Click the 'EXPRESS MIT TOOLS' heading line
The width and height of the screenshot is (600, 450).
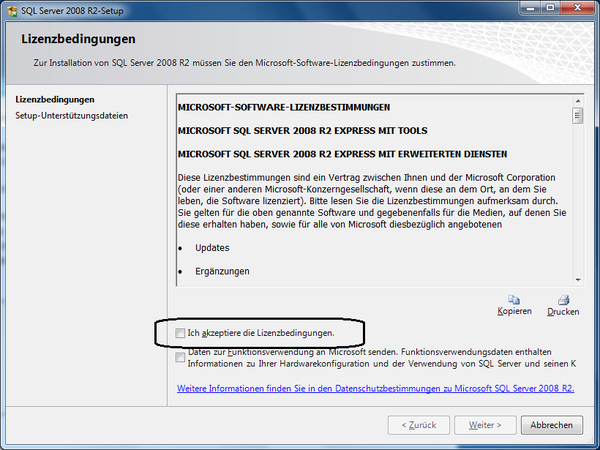302,131
